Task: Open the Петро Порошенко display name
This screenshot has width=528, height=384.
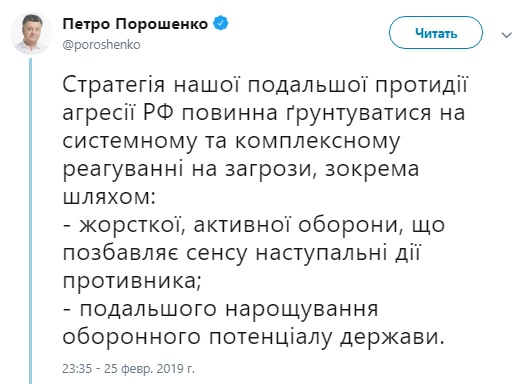Action: [x=135, y=24]
